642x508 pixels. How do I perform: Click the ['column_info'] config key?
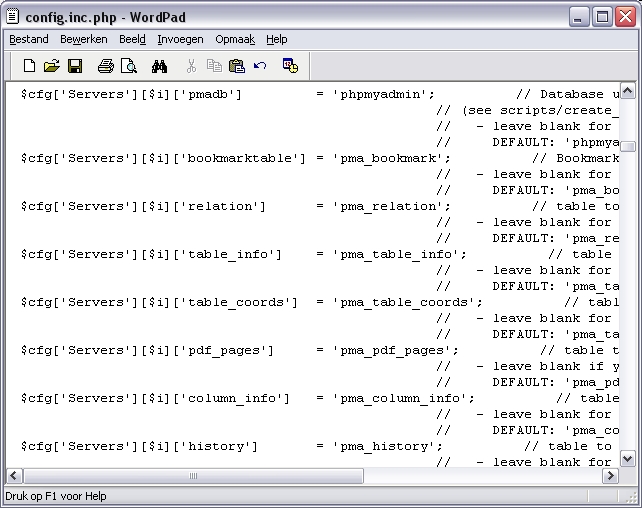[231, 398]
